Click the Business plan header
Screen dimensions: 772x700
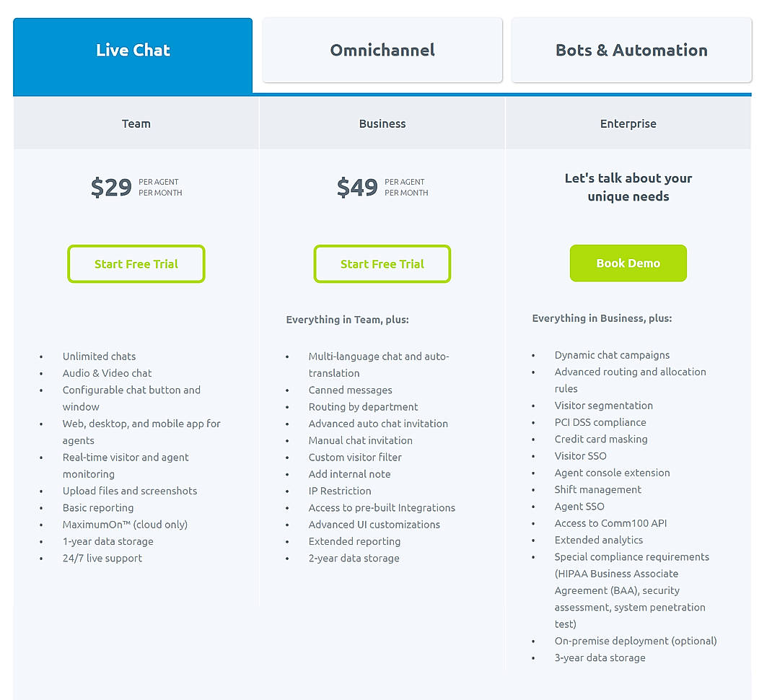coord(382,123)
